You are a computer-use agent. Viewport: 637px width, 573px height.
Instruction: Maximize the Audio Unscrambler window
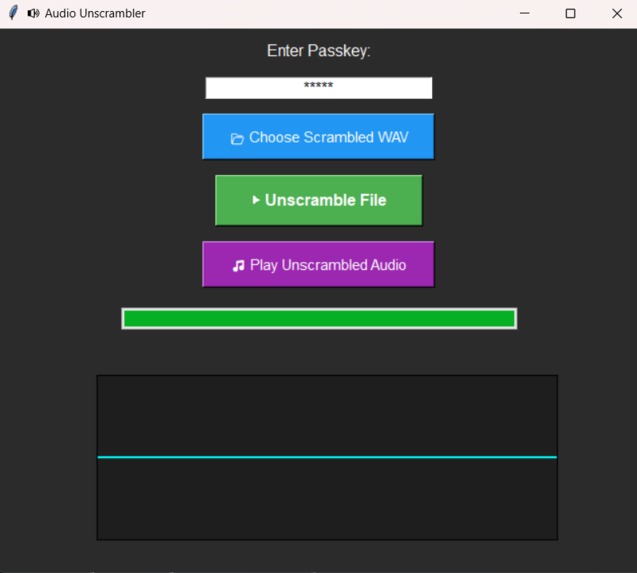click(570, 13)
